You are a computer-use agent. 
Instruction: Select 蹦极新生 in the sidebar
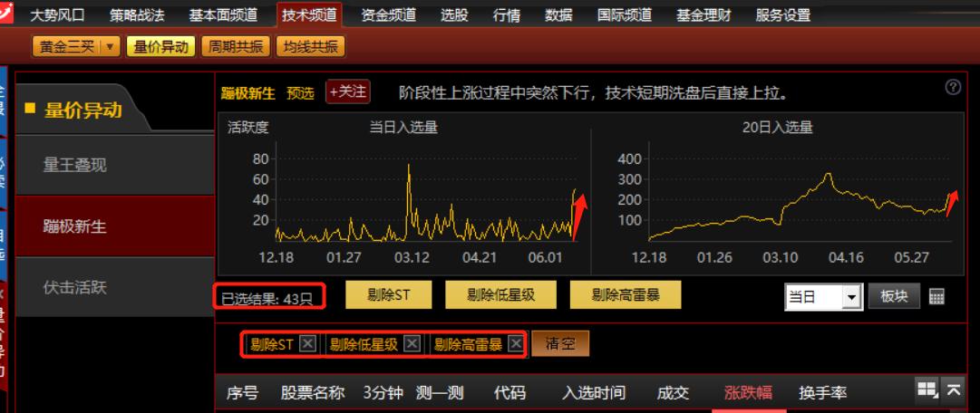(115, 226)
